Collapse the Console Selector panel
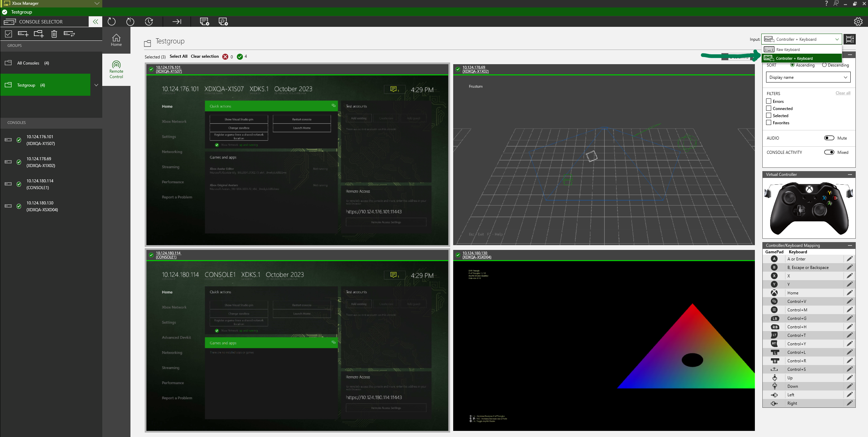The height and width of the screenshot is (437, 868). point(95,22)
